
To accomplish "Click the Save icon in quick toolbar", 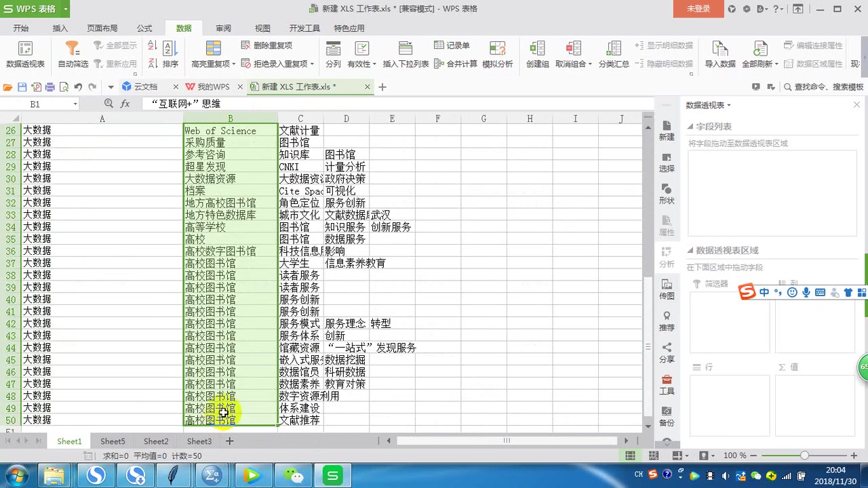I will (x=22, y=87).
